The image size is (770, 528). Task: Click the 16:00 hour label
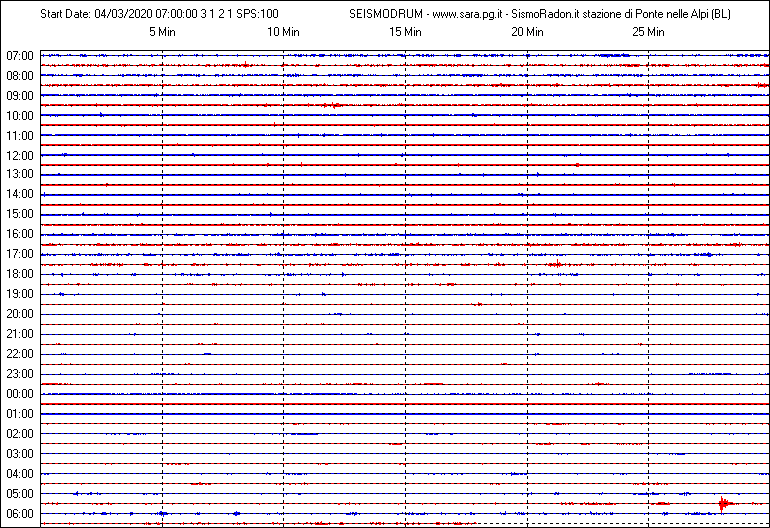[21, 234]
